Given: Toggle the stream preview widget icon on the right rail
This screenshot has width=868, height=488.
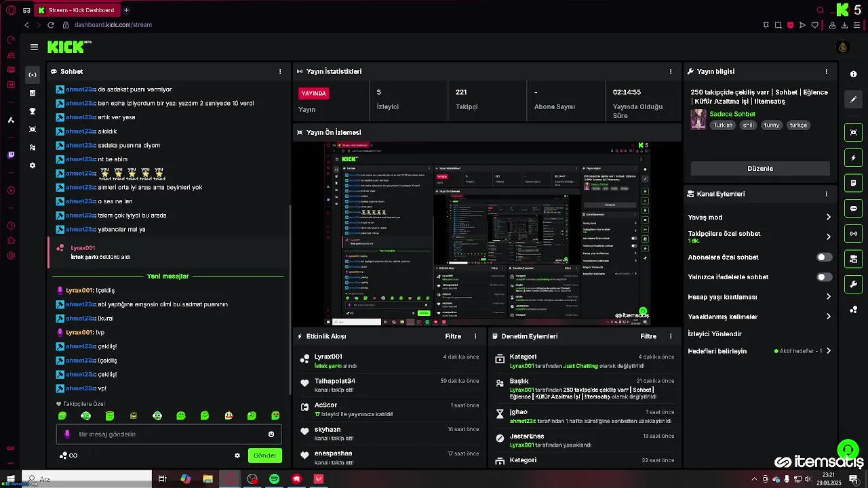Looking at the screenshot, I should tap(853, 132).
